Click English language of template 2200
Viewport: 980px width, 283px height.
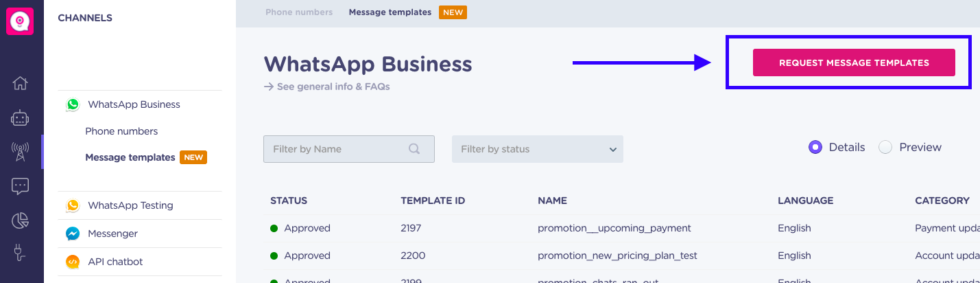point(794,256)
